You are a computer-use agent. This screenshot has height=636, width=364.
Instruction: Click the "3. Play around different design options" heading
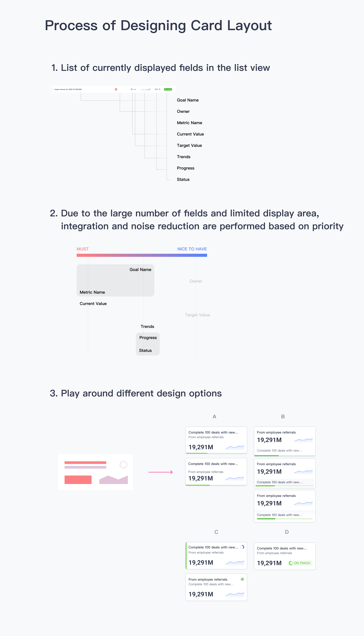[x=136, y=393]
